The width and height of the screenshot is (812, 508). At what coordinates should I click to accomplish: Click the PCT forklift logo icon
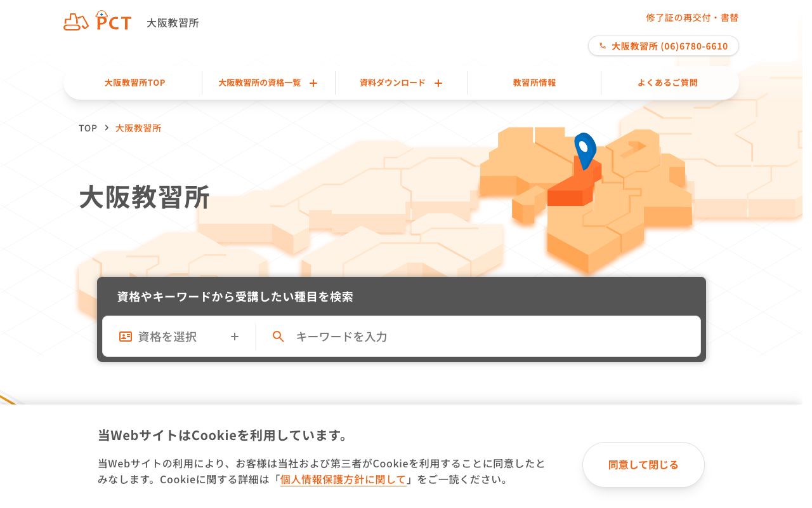[x=76, y=21]
